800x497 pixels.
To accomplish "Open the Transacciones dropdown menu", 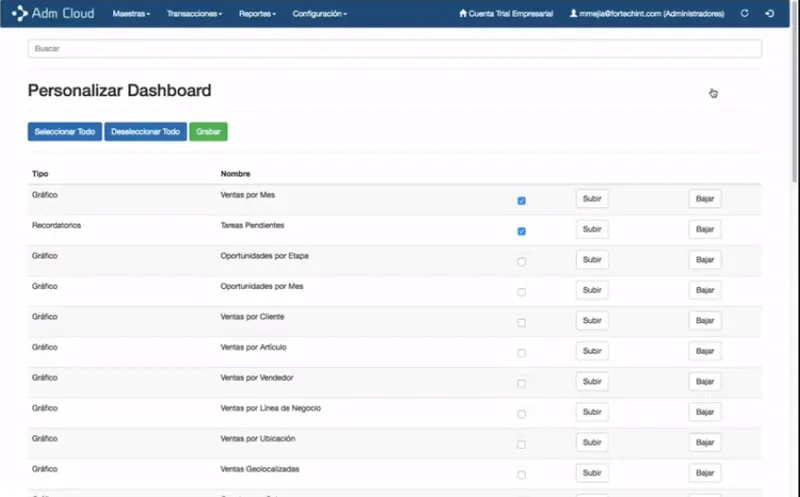I will tap(194, 14).
